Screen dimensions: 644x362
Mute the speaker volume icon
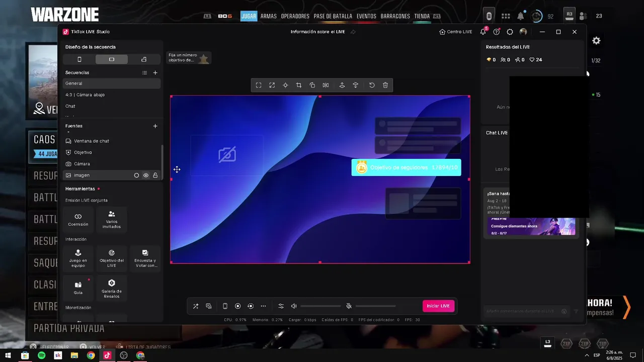(x=294, y=306)
